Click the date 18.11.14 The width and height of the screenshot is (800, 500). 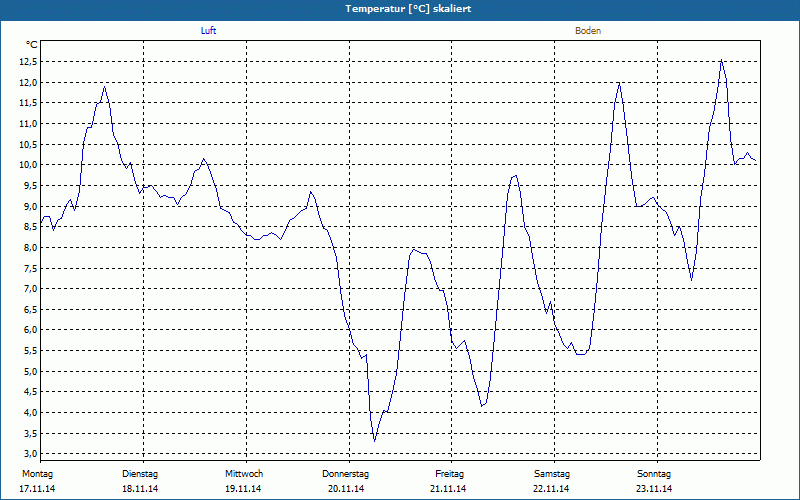[x=140, y=489]
